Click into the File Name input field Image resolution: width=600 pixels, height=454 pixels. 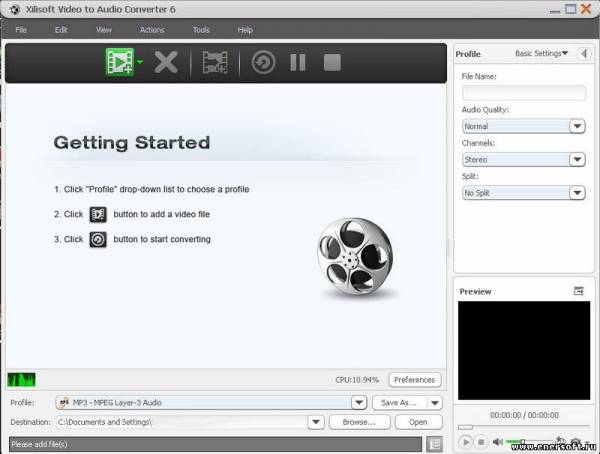(523, 93)
